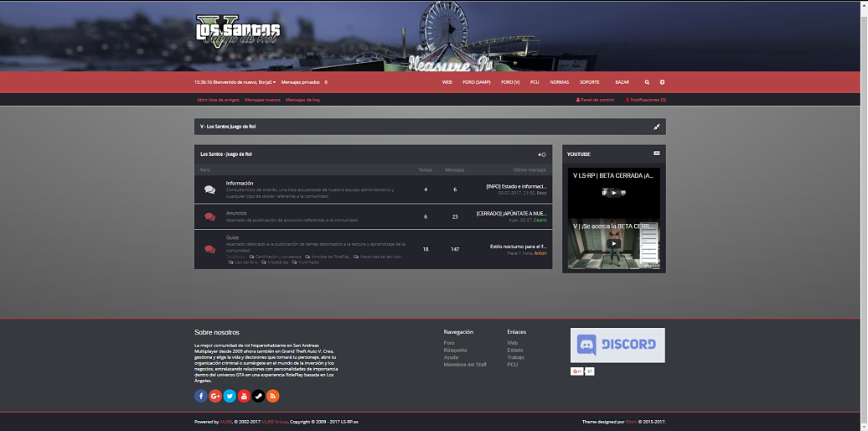Click the Steam icon in footer
Screen dimensions: 868x431
(x=258, y=396)
